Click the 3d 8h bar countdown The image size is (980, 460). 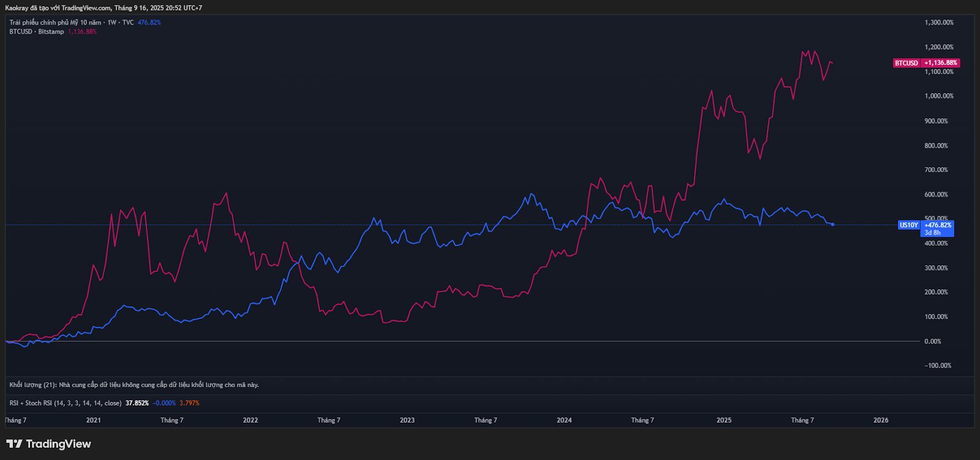point(932,233)
